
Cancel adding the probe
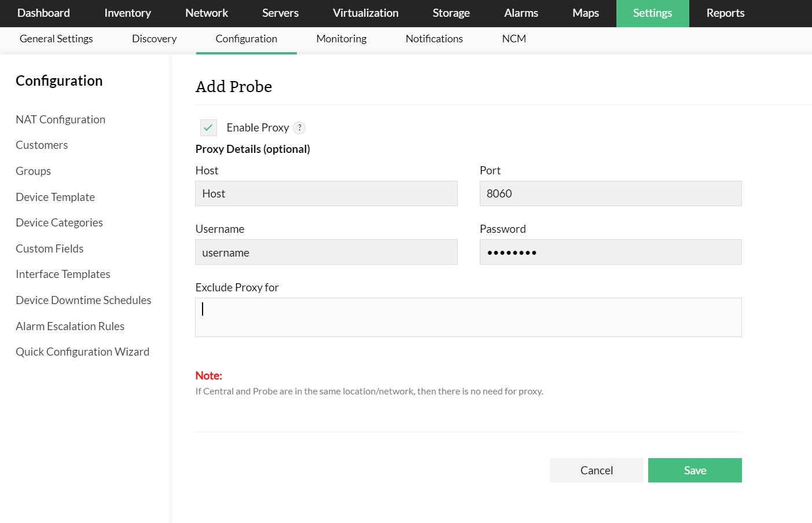596,470
